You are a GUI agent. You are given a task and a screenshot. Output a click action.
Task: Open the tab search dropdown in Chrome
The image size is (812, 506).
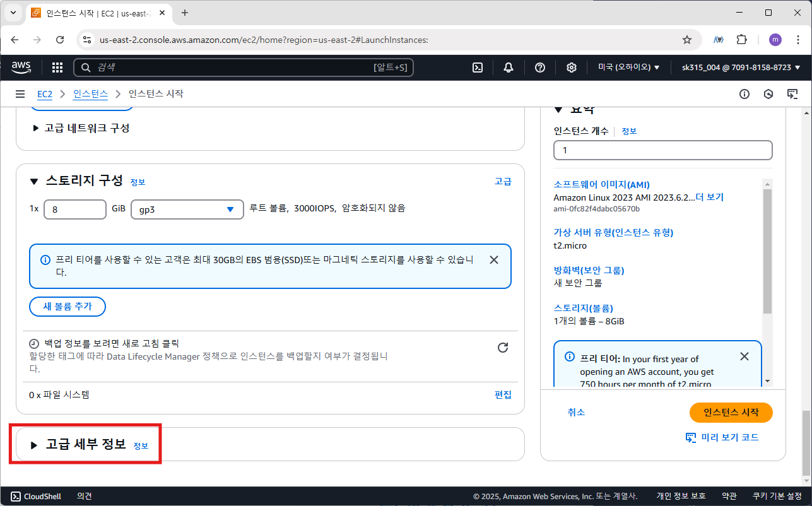(13, 13)
